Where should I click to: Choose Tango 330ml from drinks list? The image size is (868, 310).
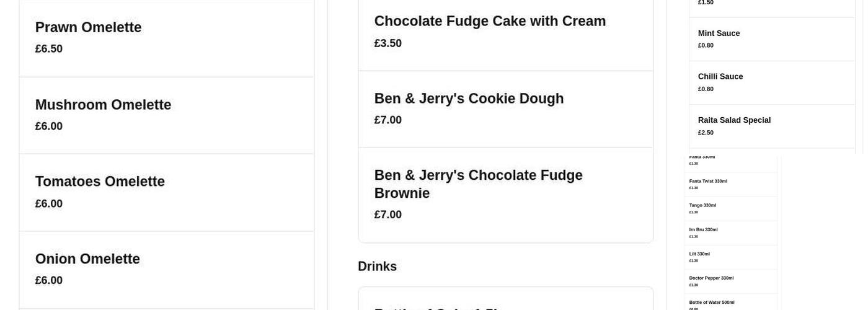coord(702,205)
